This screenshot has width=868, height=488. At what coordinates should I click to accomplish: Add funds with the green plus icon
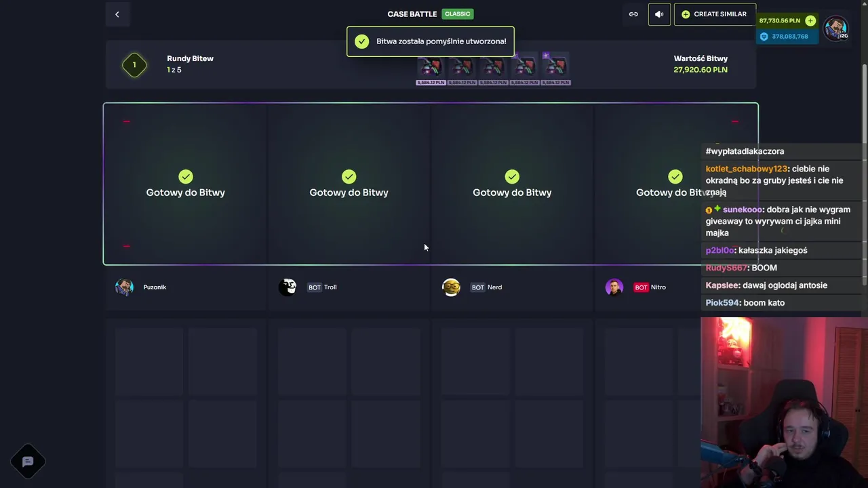(810, 20)
